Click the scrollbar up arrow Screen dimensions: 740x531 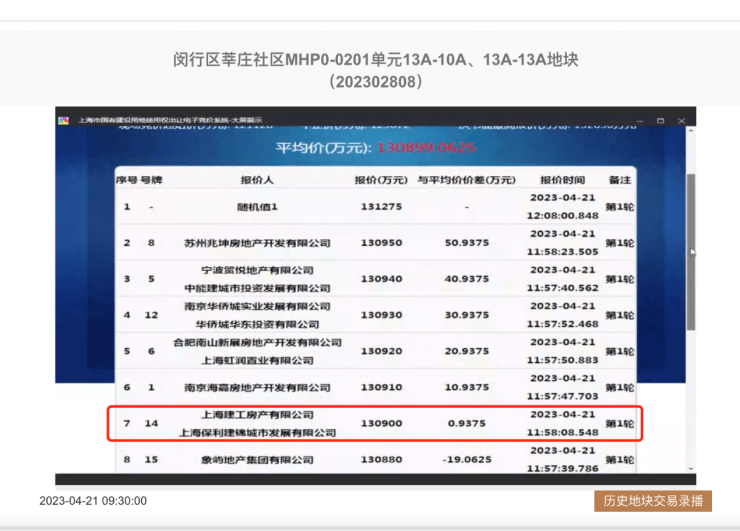691,130
